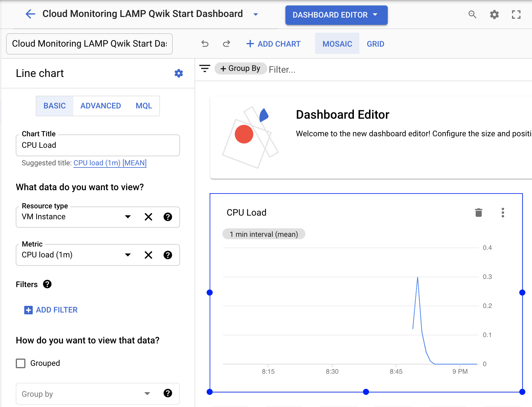Click the CPU load spike on the chart line

[x=418, y=277]
